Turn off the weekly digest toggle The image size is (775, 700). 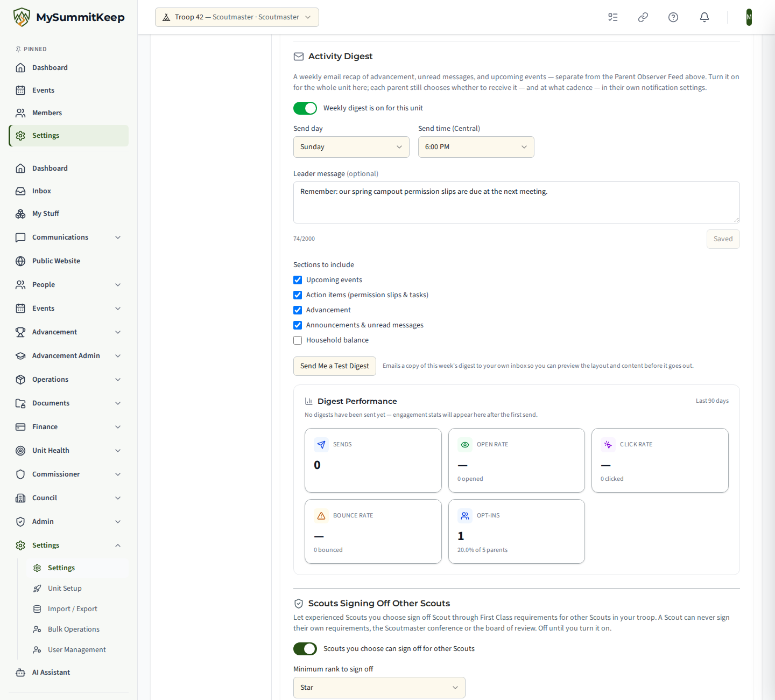pyautogui.click(x=305, y=108)
